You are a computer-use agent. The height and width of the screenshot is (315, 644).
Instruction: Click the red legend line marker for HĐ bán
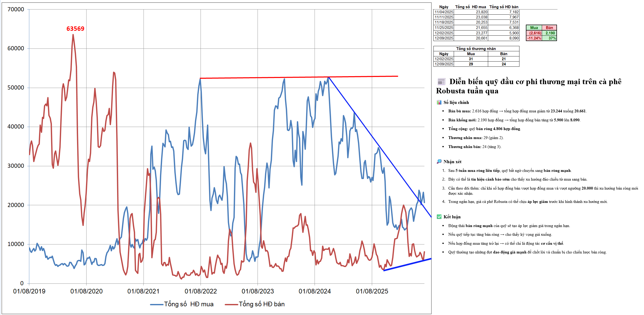click(x=231, y=304)
